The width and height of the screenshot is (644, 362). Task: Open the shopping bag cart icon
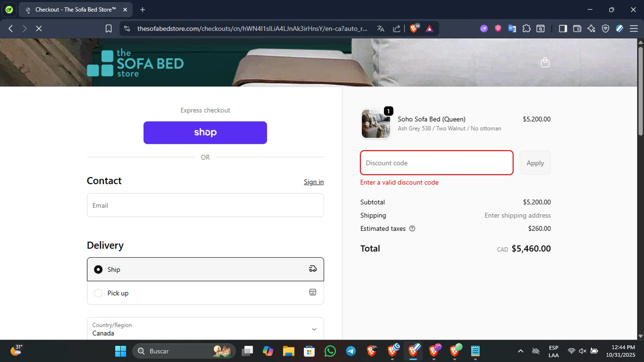click(x=545, y=63)
